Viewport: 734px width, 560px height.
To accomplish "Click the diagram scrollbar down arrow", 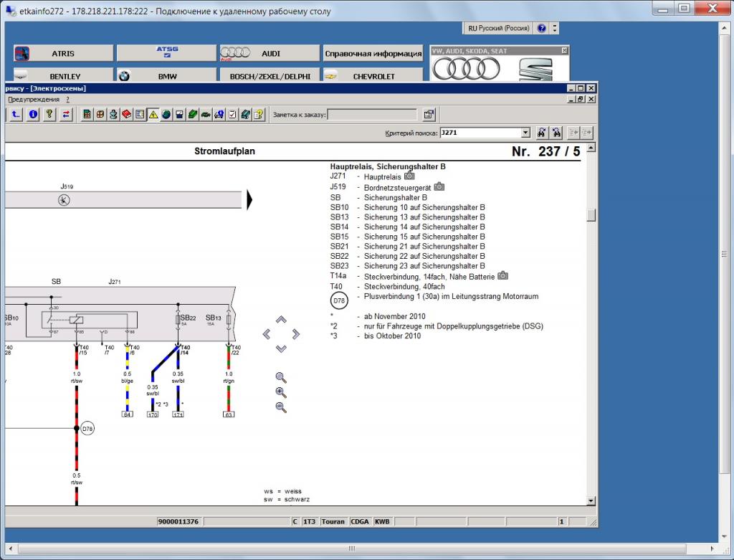I will (591, 501).
